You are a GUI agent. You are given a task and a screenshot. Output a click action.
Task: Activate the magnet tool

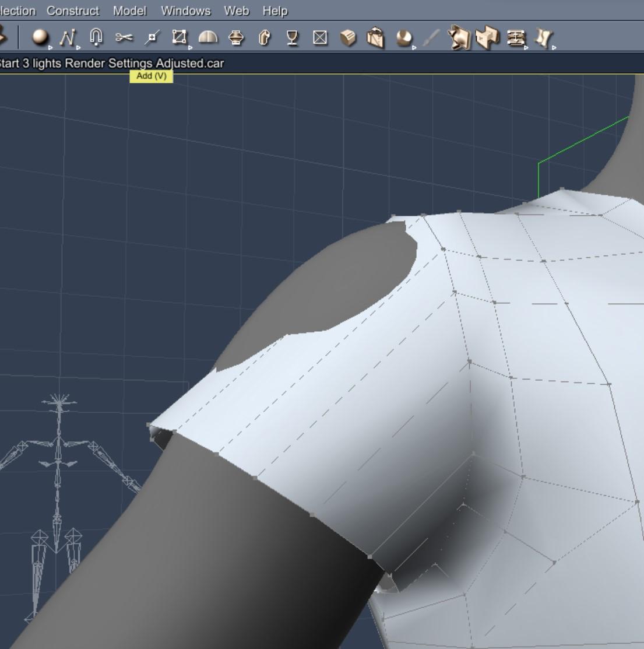click(96, 37)
